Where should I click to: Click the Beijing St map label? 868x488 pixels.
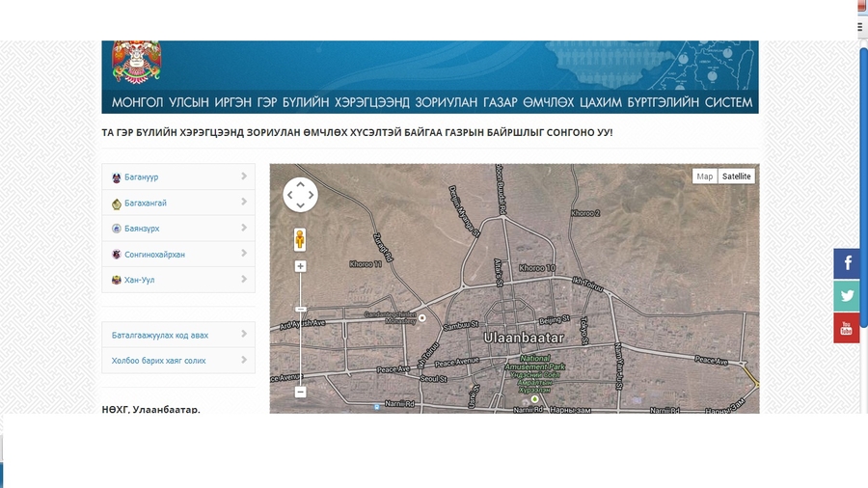[555, 320]
